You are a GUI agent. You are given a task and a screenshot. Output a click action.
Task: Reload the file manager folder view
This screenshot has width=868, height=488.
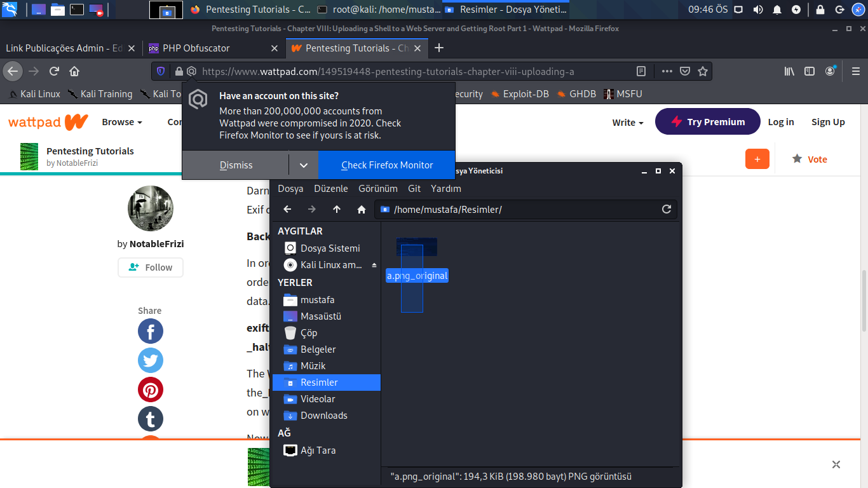click(667, 209)
